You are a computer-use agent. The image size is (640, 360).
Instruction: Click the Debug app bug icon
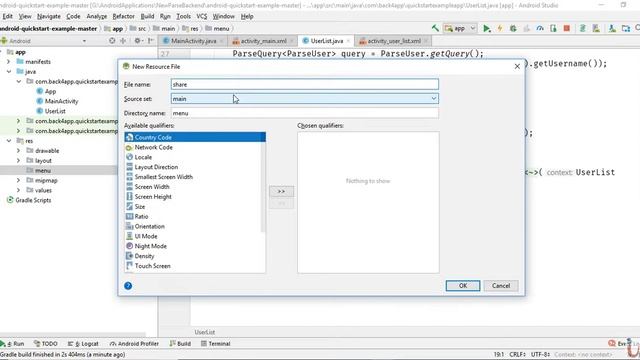pos(513,29)
